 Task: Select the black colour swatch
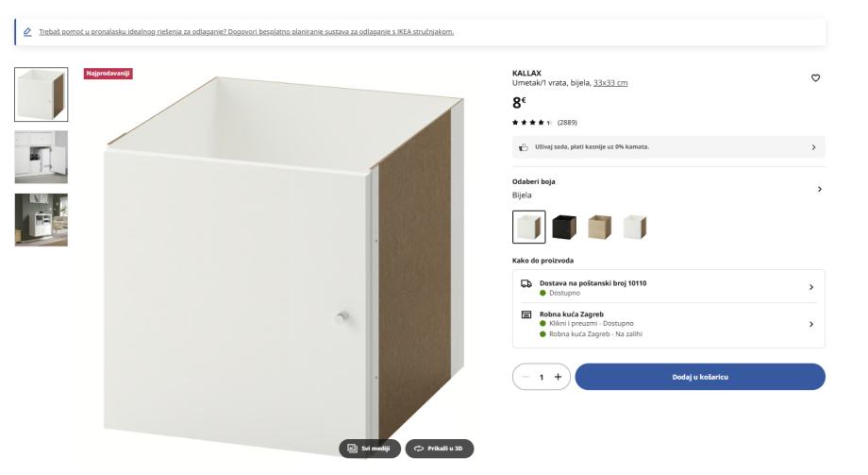[563, 227]
